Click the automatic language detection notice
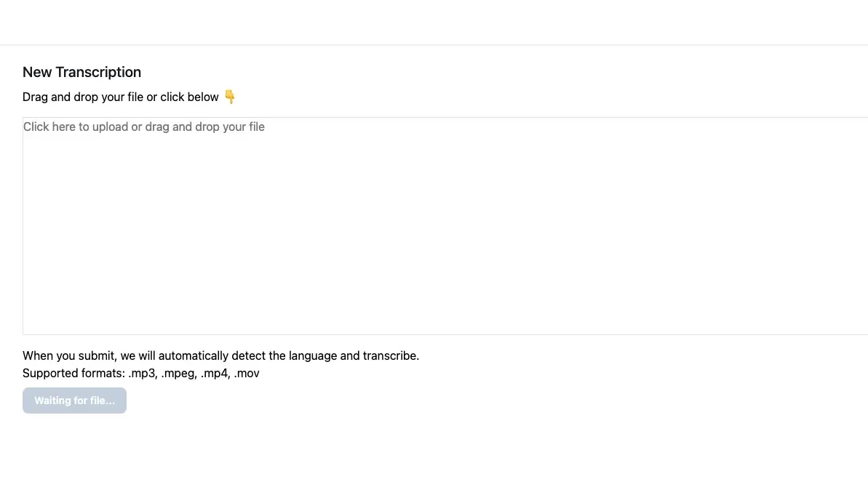The image size is (868, 479). 221,355
